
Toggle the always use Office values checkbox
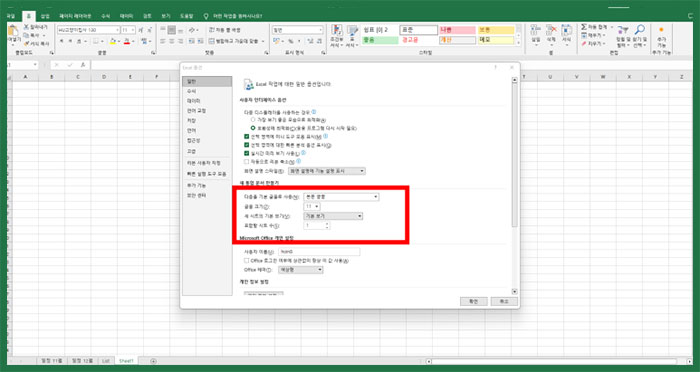pos(246,260)
